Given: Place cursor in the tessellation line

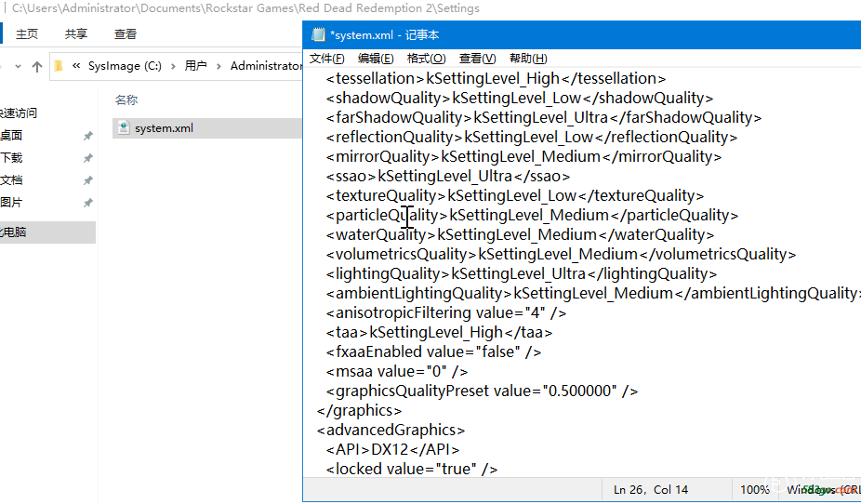Looking at the screenshot, I should click(496, 78).
